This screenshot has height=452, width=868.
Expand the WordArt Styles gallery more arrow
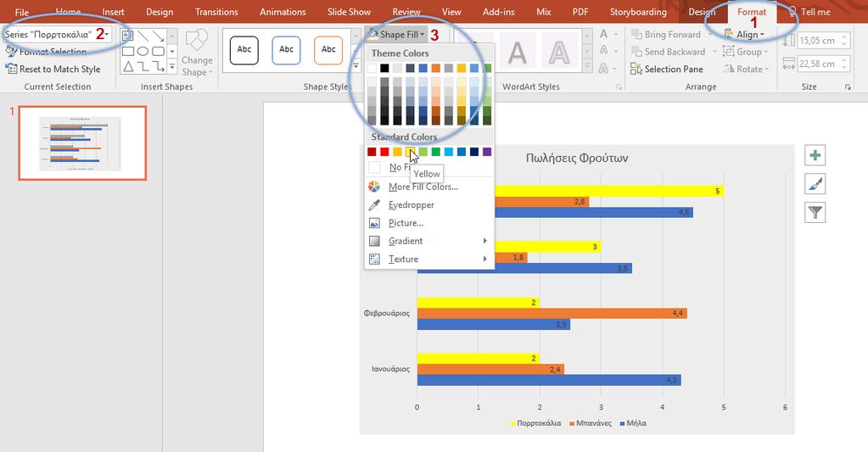pyautogui.click(x=587, y=66)
